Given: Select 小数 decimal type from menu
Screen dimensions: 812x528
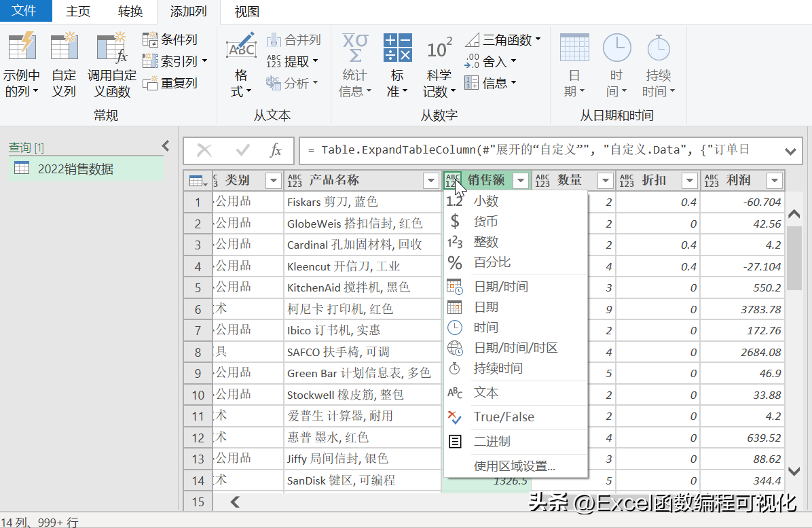Looking at the screenshot, I should pos(516,201).
